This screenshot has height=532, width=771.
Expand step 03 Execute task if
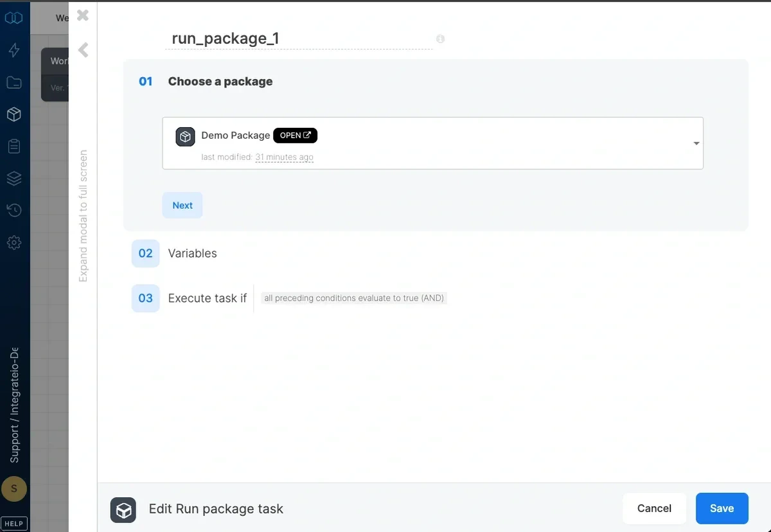[207, 297]
